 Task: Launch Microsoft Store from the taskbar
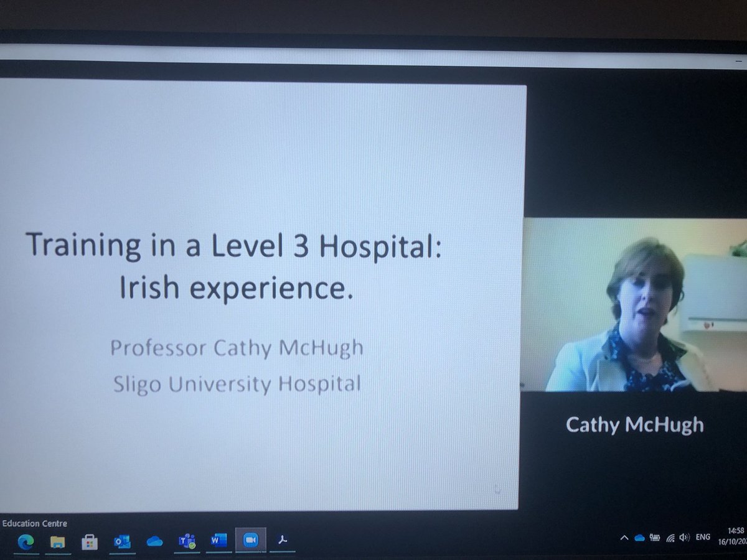90,541
